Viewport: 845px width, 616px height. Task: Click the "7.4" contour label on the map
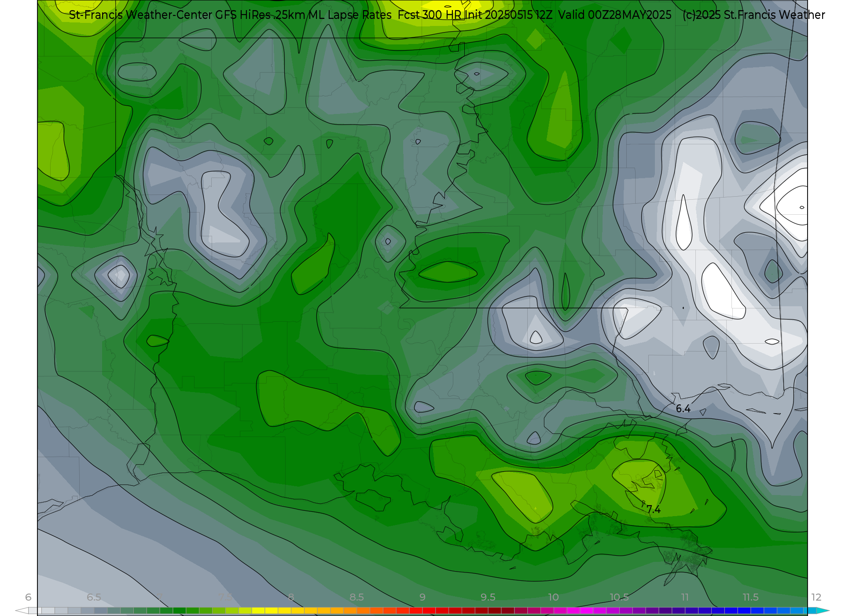point(654,510)
